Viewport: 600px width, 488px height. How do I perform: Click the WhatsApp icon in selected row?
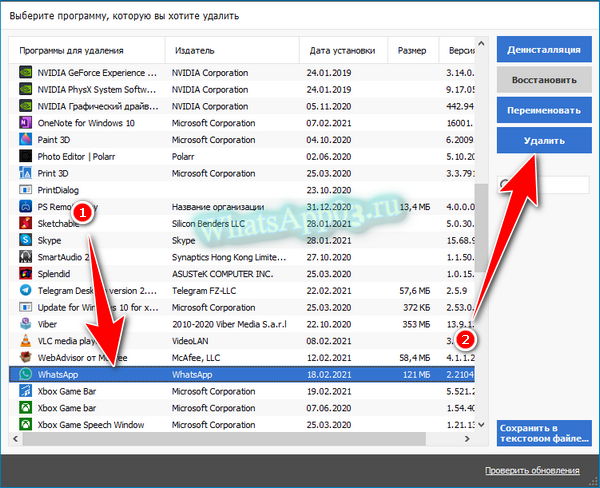tap(26, 374)
